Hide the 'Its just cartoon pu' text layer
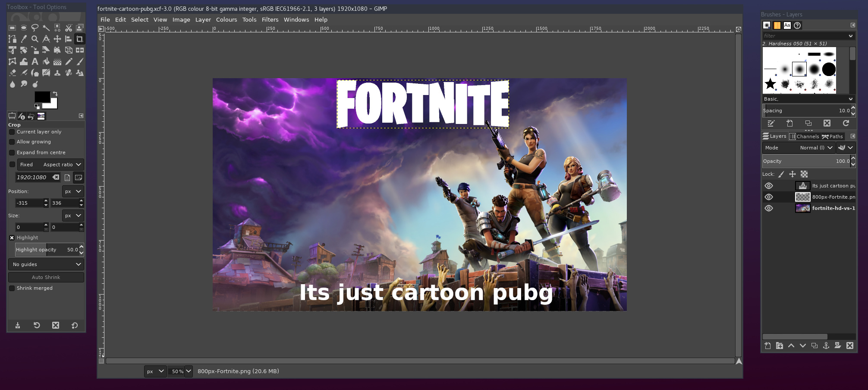868x390 pixels. (769, 186)
